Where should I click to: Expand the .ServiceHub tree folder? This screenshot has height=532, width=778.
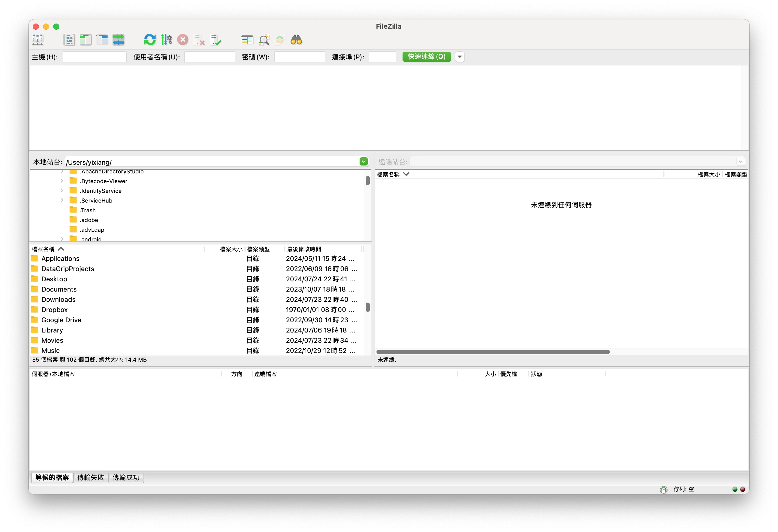pyautogui.click(x=62, y=200)
